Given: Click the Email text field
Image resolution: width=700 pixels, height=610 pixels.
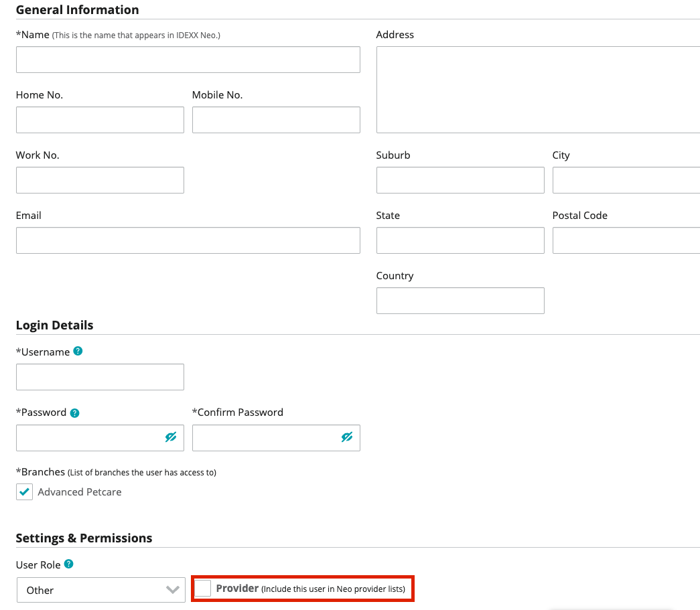Looking at the screenshot, I should click(188, 240).
